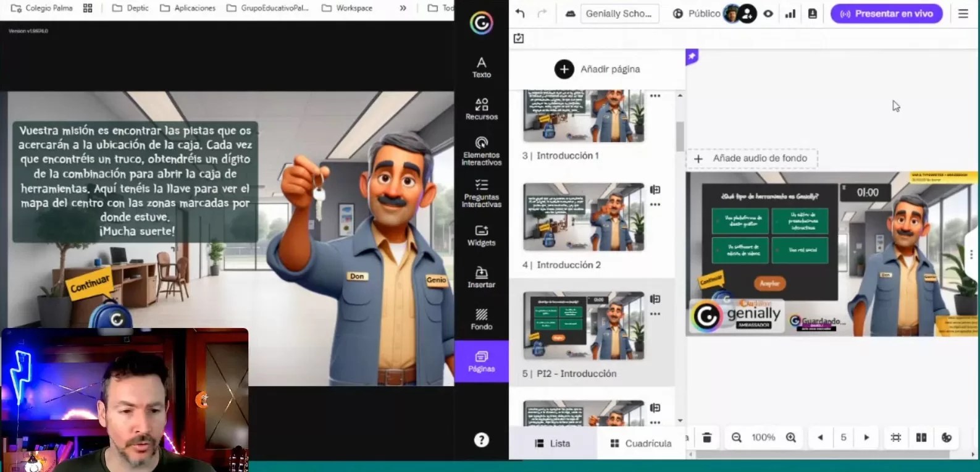Select the Páginas sidebar tab
The image size is (980, 472).
click(481, 361)
